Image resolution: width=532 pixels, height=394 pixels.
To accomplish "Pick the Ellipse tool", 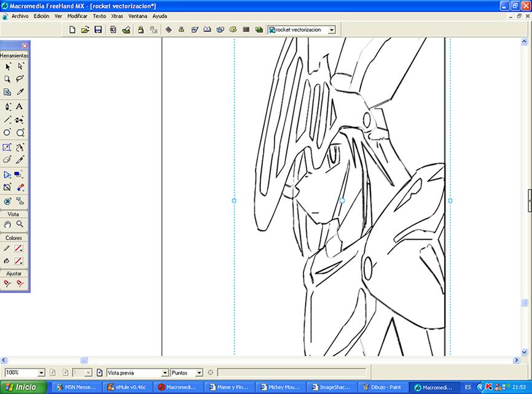I will tap(7, 133).
